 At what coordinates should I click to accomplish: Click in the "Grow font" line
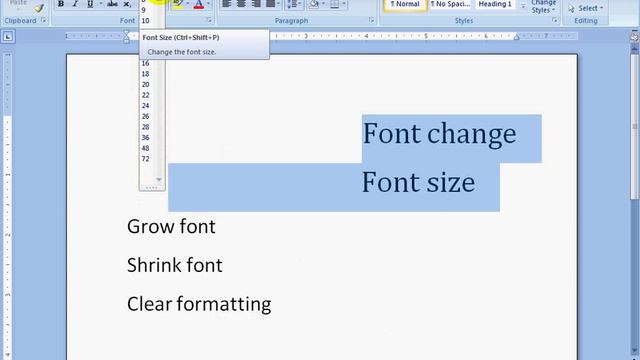point(171,227)
